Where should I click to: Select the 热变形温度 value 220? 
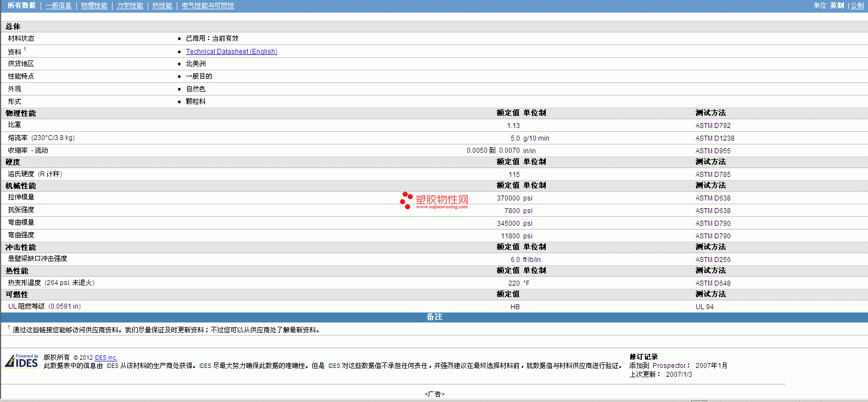coord(514,283)
